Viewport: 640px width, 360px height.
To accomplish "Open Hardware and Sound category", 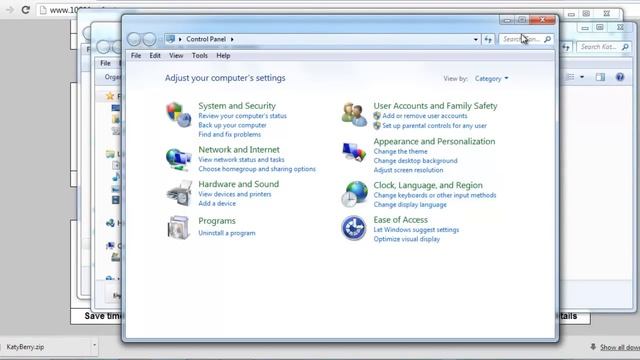I will [x=238, y=184].
